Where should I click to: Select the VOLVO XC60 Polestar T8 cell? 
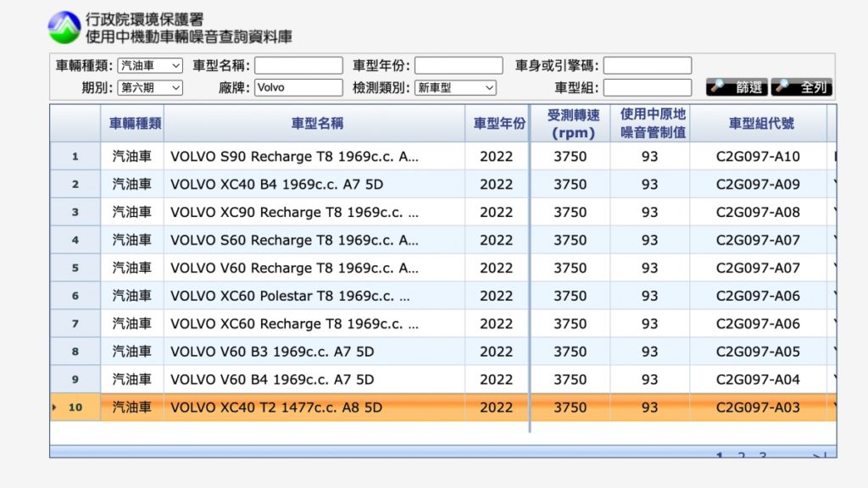(x=314, y=296)
